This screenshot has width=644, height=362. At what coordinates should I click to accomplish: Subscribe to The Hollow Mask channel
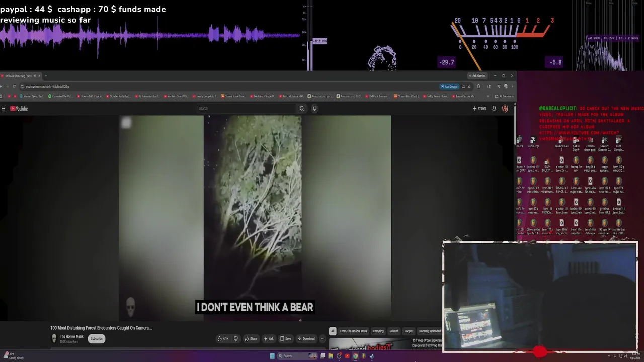click(x=96, y=339)
